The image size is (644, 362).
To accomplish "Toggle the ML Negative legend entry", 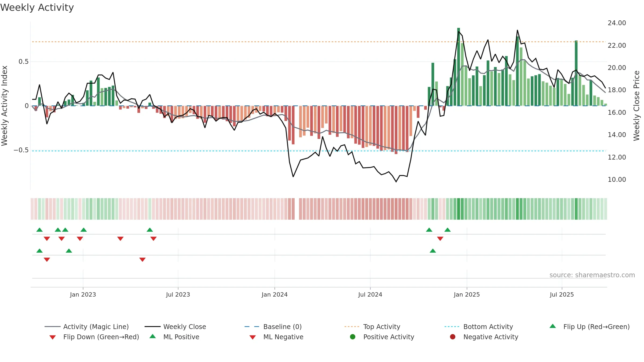I will pos(276,337).
